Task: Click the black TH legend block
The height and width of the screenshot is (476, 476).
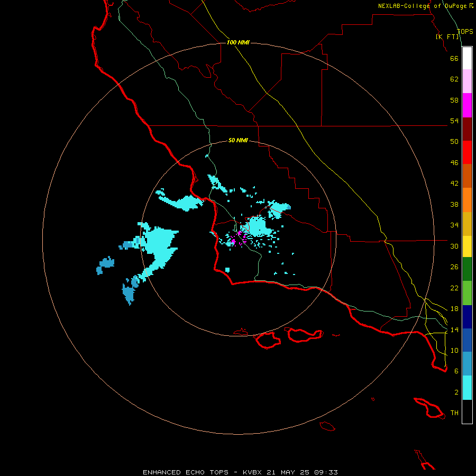Action: (467, 411)
